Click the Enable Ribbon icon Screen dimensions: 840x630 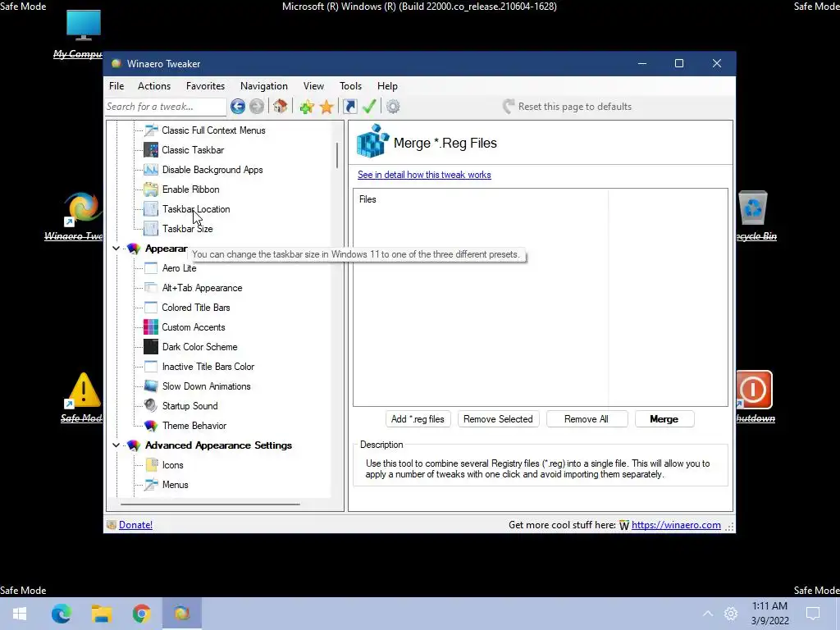pos(151,189)
